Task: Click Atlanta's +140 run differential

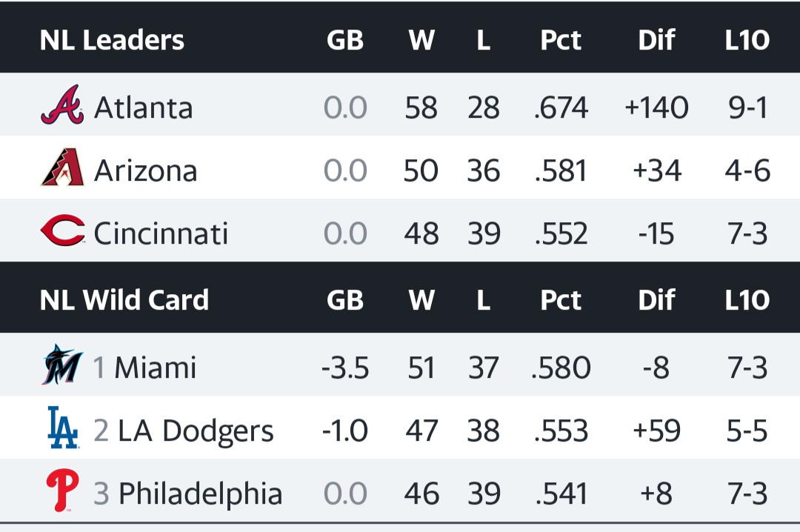Action: click(x=656, y=108)
